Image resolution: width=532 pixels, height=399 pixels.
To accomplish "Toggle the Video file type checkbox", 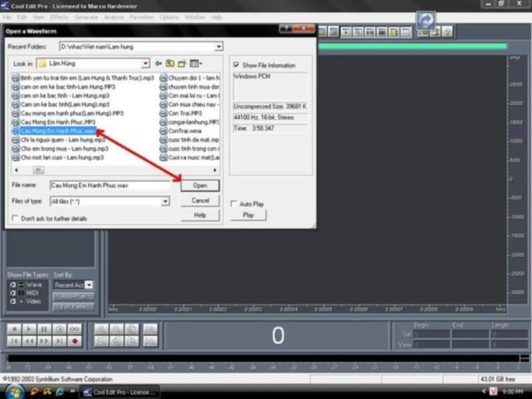I will click(x=13, y=301).
